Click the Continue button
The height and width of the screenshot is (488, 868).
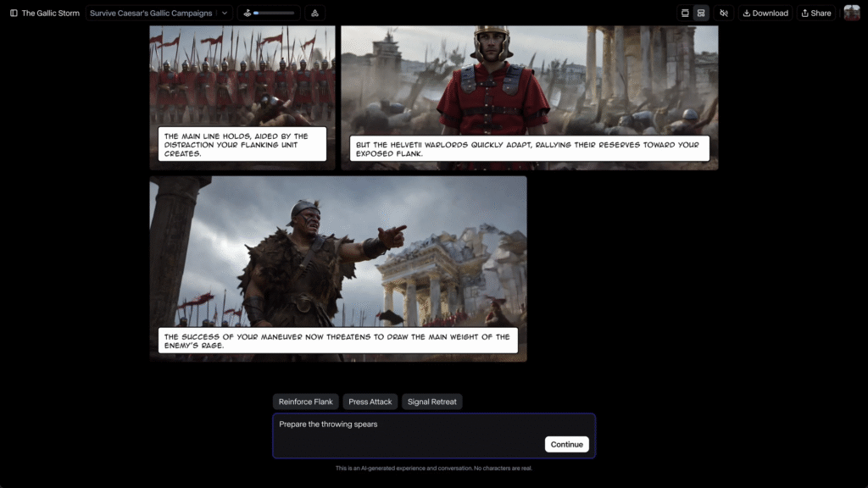(x=567, y=444)
